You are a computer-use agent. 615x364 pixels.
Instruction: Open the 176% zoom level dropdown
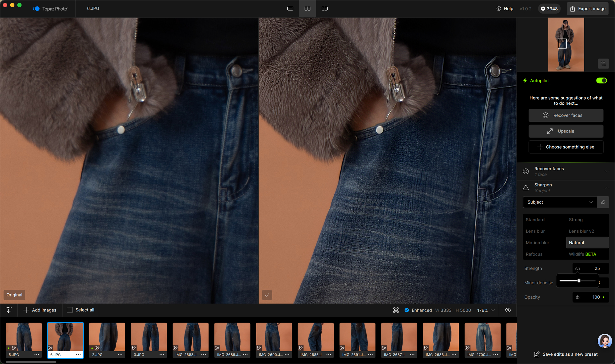click(x=486, y=310)
